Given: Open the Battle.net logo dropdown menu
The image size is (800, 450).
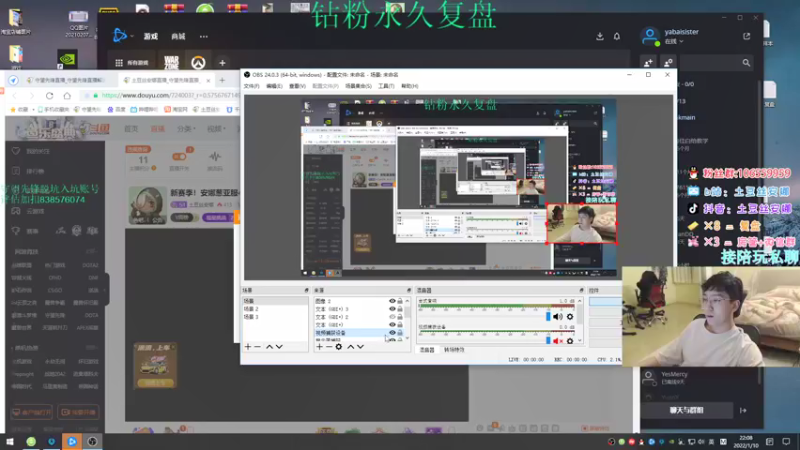Looking at the screenshot, I should tap(123, 36).
